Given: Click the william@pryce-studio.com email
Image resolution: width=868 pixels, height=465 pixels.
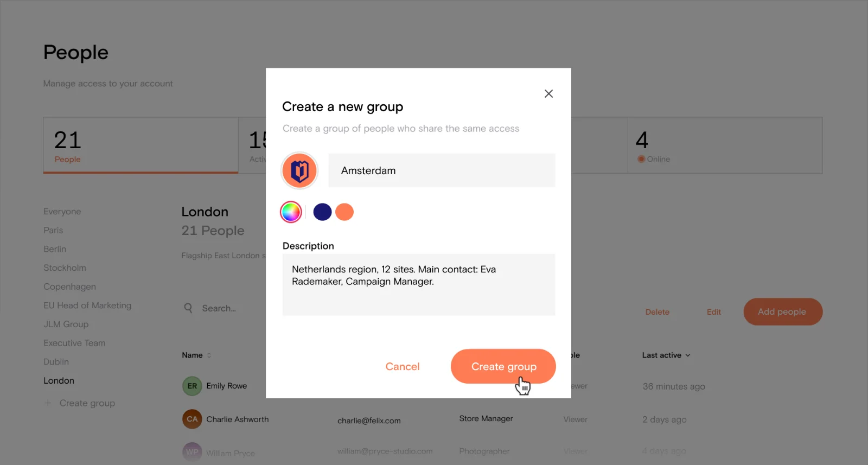Looking at the screenshot, I should [x=385, y=451].
